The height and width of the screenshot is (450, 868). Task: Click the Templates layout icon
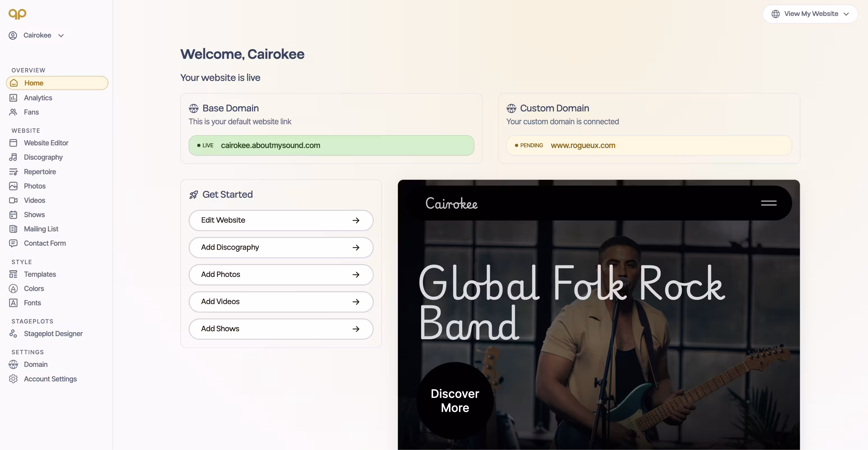tap(13, 274)
